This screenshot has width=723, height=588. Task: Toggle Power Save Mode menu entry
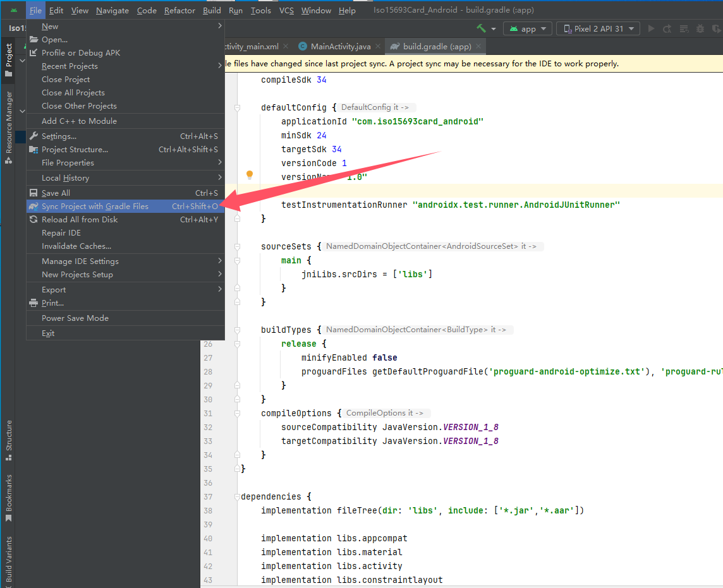[x=75, y=318]
